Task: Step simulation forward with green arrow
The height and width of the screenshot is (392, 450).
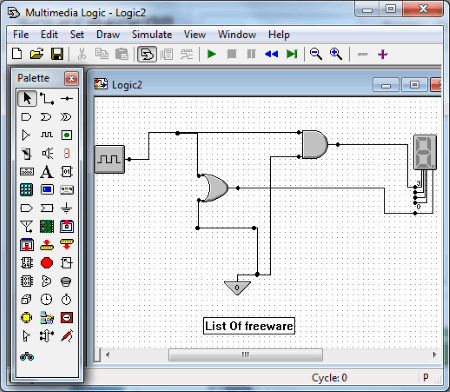Action: pyautogui.click(x=292, y=54)
